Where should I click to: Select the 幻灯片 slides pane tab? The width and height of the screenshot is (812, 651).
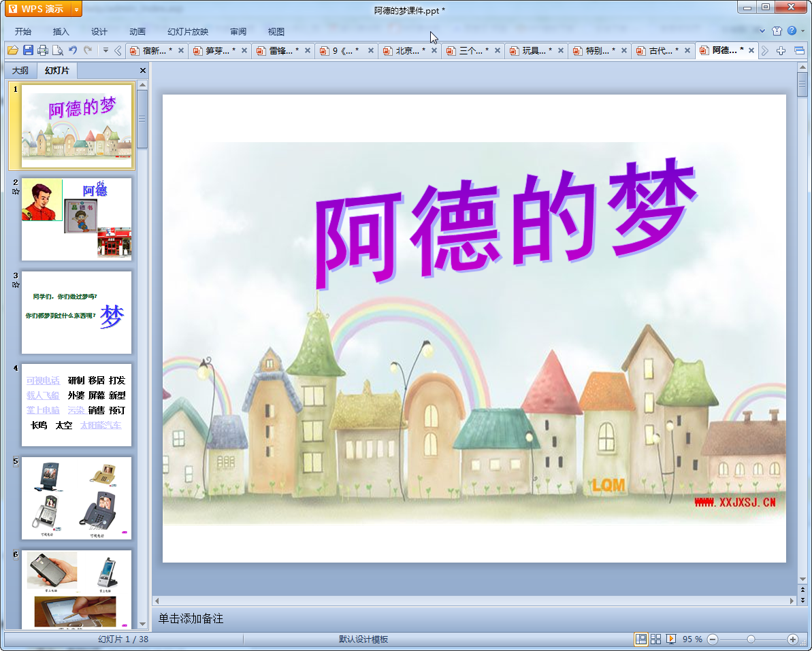(x=56, y=70)
